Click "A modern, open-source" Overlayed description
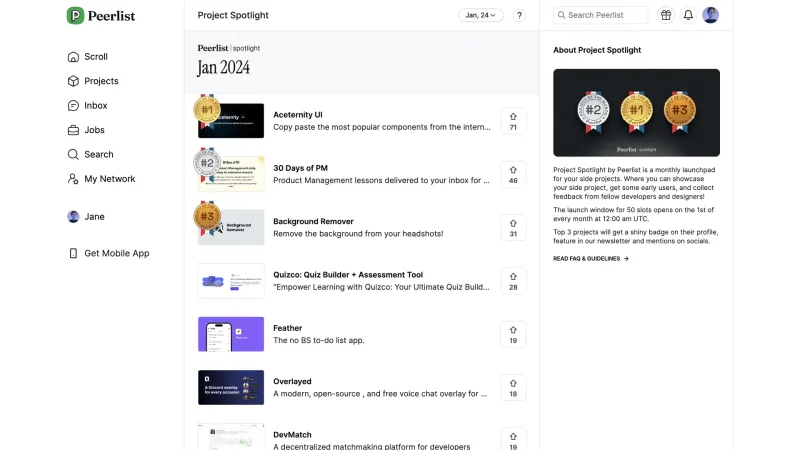This screenshot has width=800, height=450. (380, 394)
